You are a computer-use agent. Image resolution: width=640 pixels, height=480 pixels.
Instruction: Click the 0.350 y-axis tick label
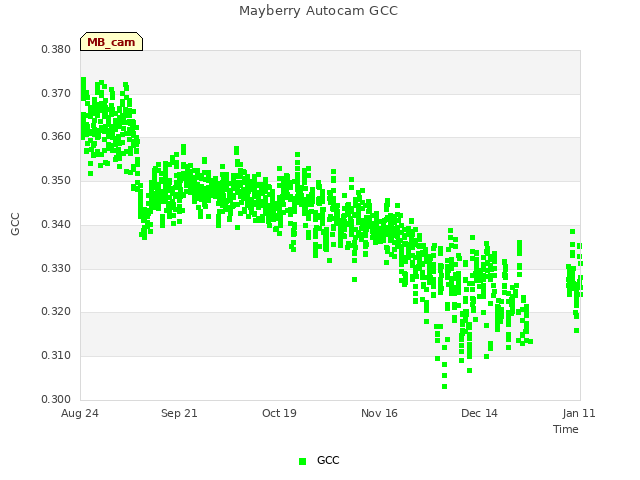[x=56, y=180]
